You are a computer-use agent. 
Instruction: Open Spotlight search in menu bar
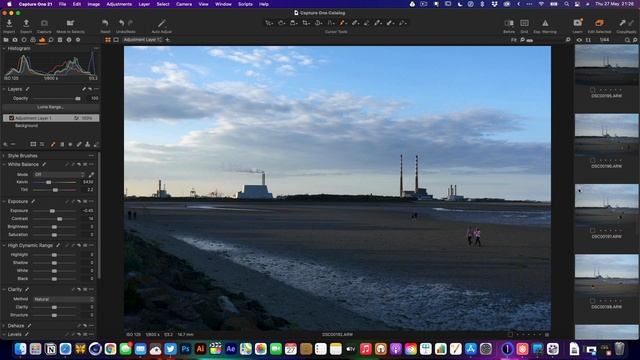point(567,4)
